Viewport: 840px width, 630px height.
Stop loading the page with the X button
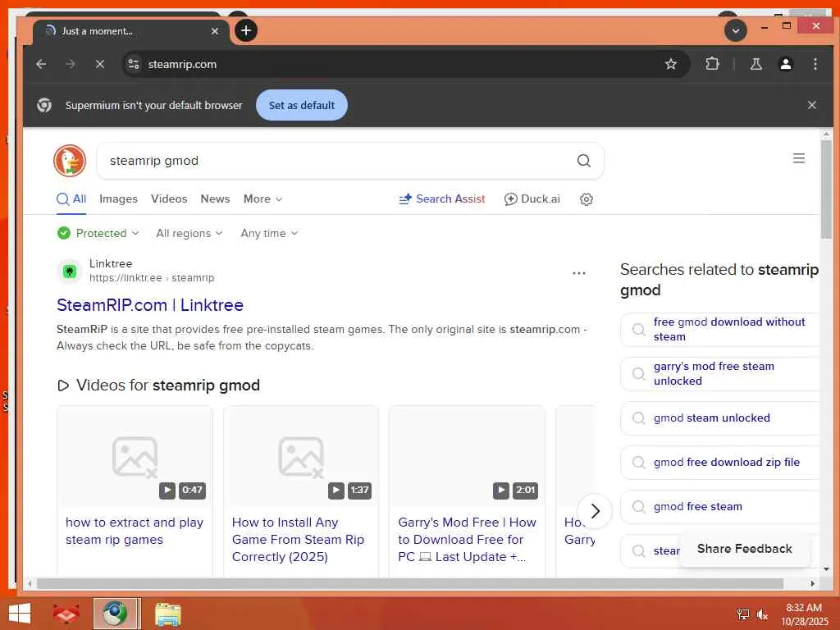coord(99,64)
